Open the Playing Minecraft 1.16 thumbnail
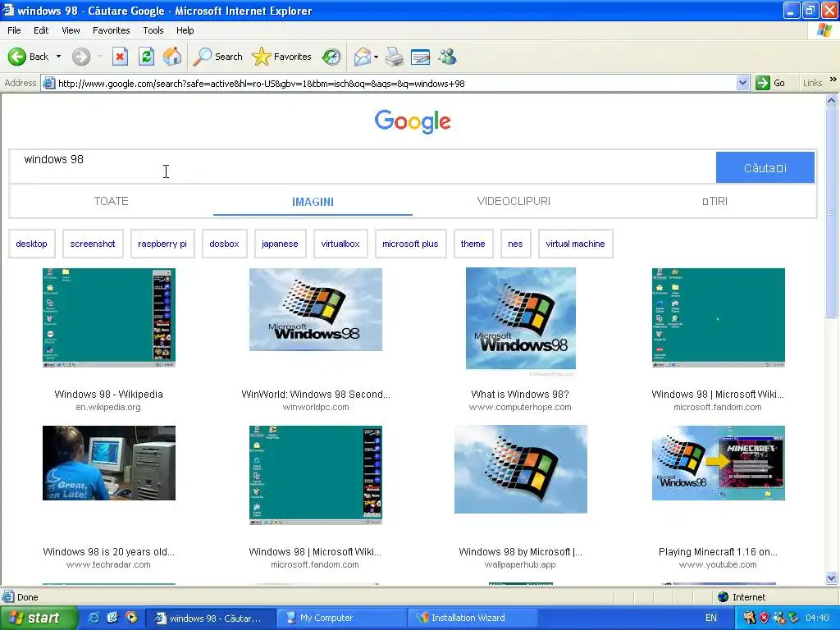840x630 pixels. pyautogui.click(x=719, y=463)
